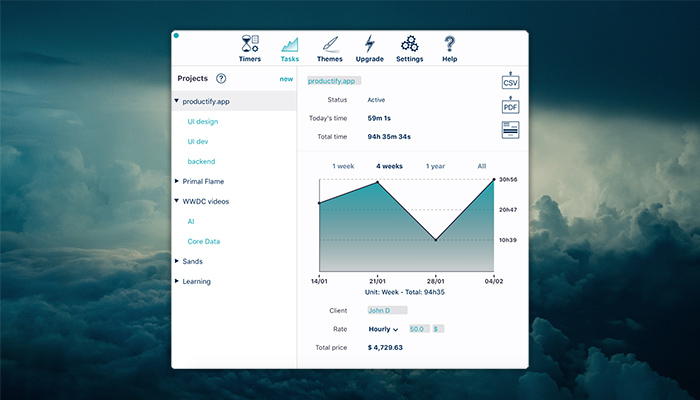
Task: Switch chart to 4 weeks range
Action: (x=389, y=166)
